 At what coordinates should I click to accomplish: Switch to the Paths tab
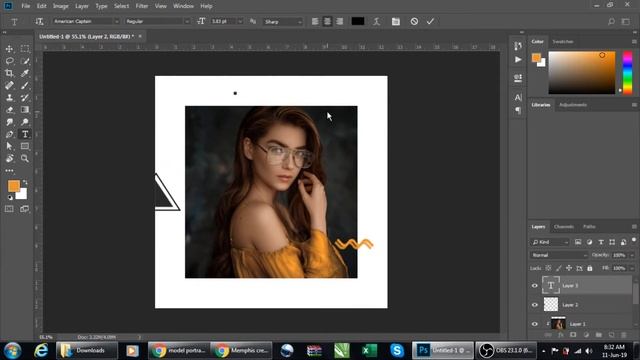[589, 227]
